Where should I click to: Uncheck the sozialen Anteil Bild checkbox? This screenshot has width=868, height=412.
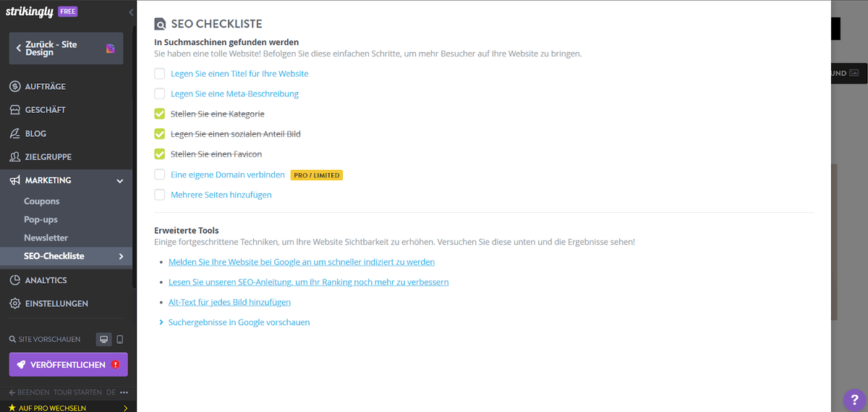coord(159,134)
